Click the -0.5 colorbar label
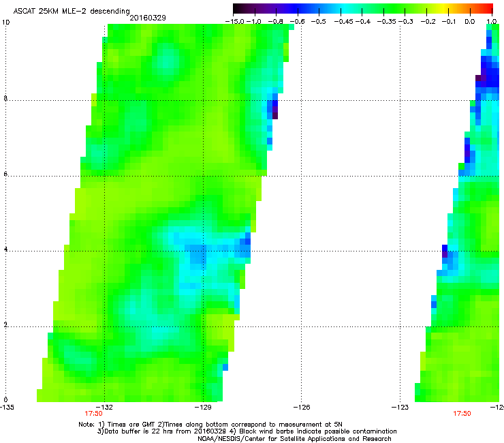504x443 pixels. click(x=319, y=22)
